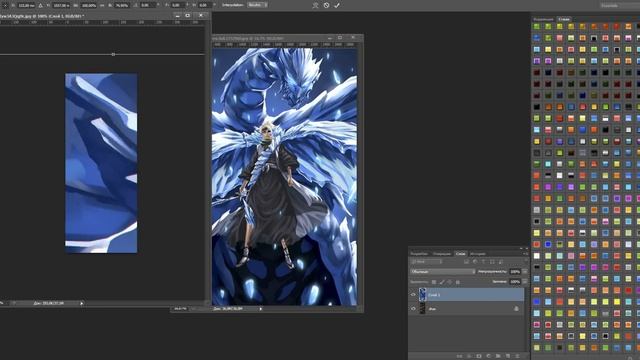This screenshot has width=640, height=360.
Task: Click the Fill value field in Layers panel
Action: click(516, 282)
